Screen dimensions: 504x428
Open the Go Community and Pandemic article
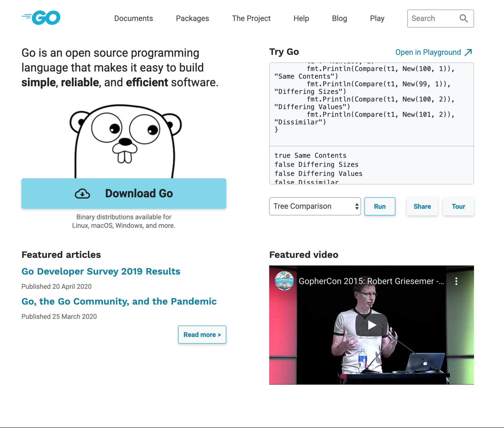pyautogui.click(x=119, y=301)
